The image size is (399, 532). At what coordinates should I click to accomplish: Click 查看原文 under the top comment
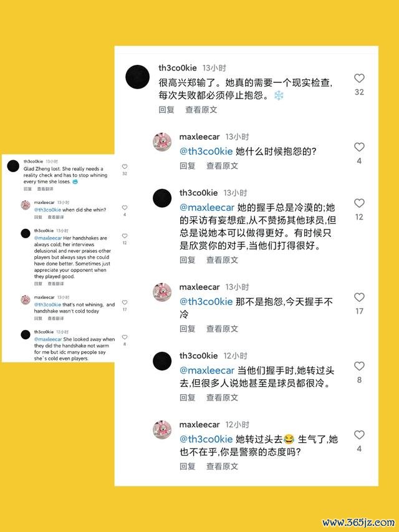click(201, 110)
